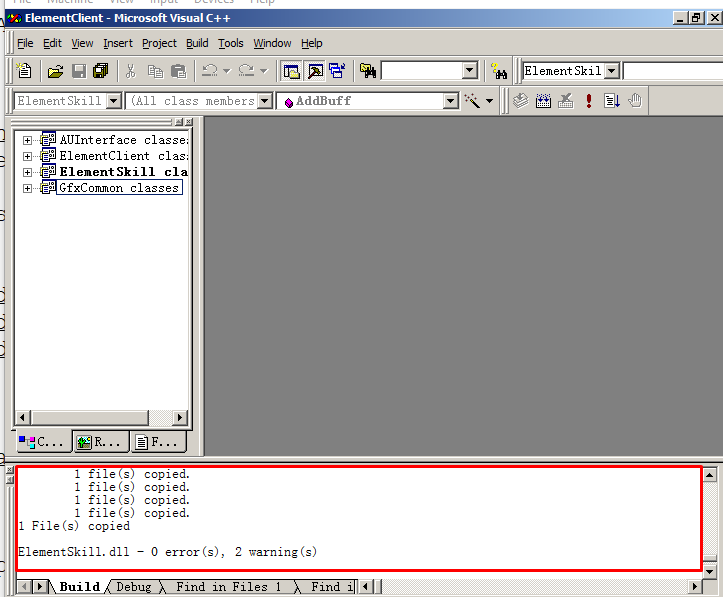Open the Tools menu
723x597 pixels.
[x=231, y=43]
